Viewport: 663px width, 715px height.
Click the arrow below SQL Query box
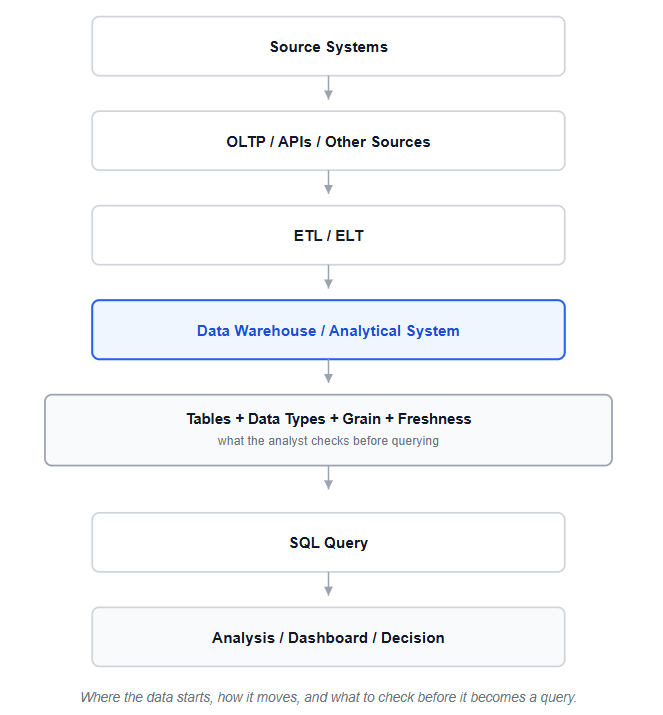(x=328, y=584)
